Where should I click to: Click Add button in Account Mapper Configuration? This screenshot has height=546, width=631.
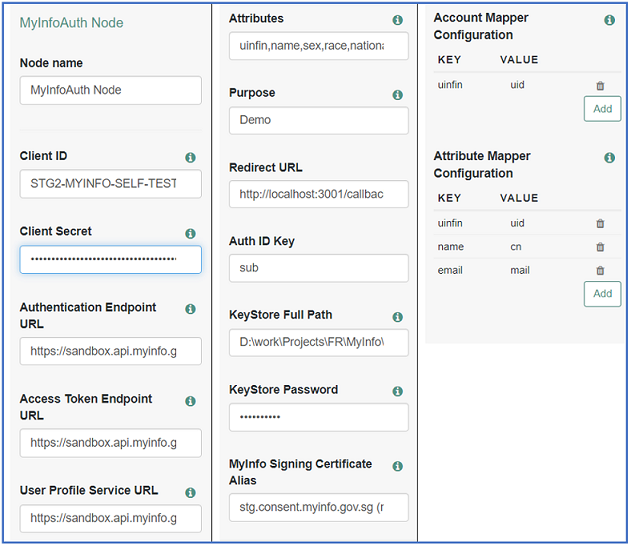(x=602, y=108)
